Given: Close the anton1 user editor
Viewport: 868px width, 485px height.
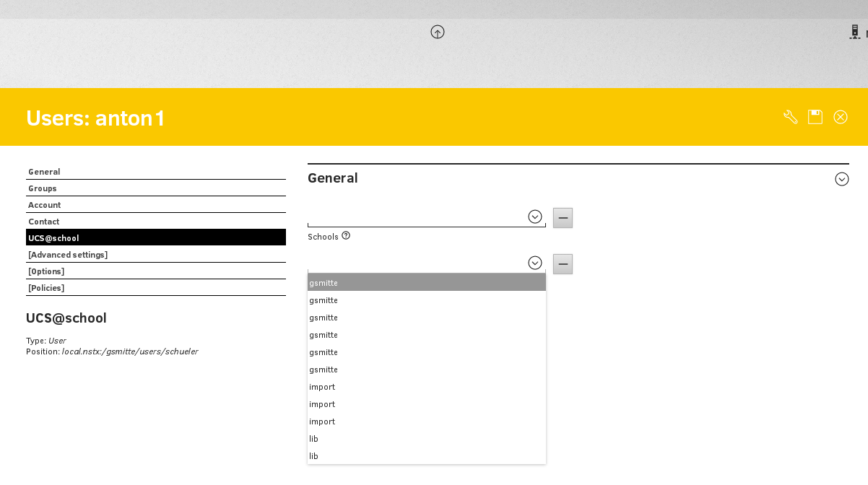Looking at the screenshot, I should coord(841,117).
